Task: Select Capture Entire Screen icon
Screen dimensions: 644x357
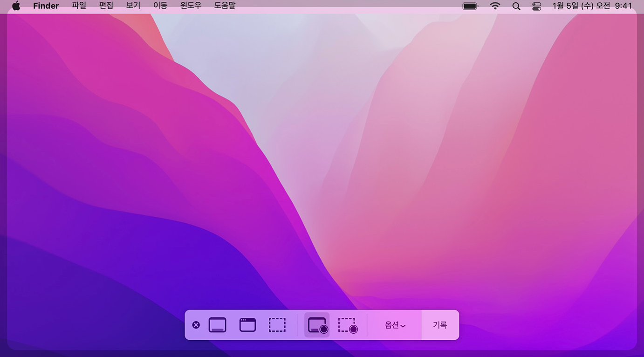Action: point(218,325)
